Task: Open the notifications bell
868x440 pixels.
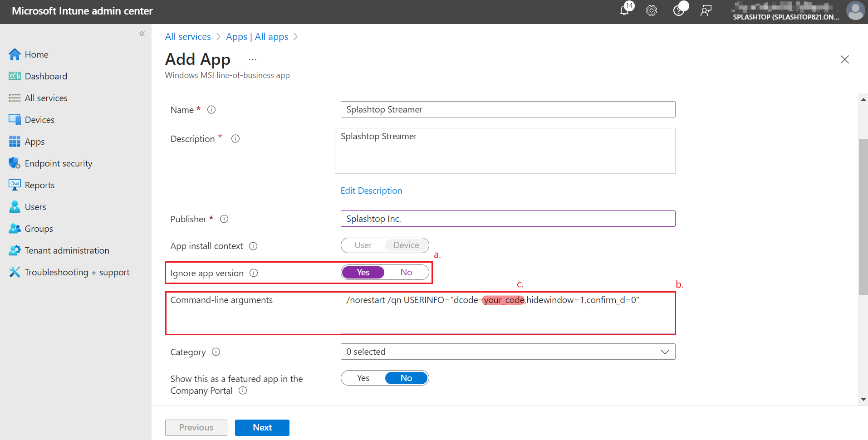Action: coord(625,10)
